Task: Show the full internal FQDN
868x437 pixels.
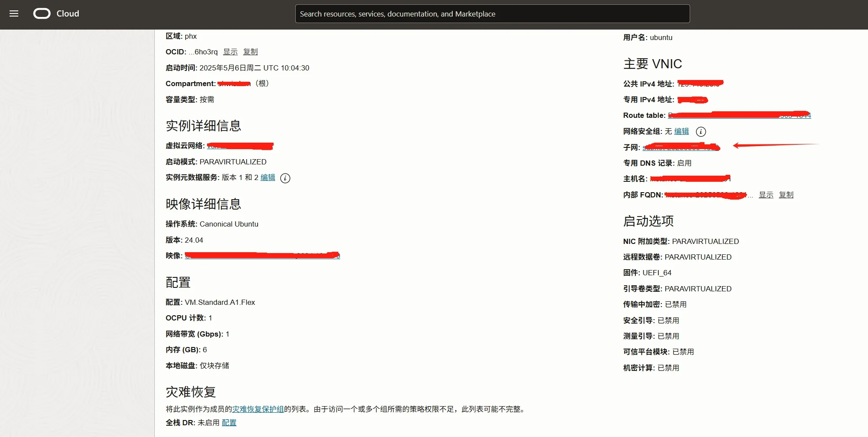Action: coord(766,195)
